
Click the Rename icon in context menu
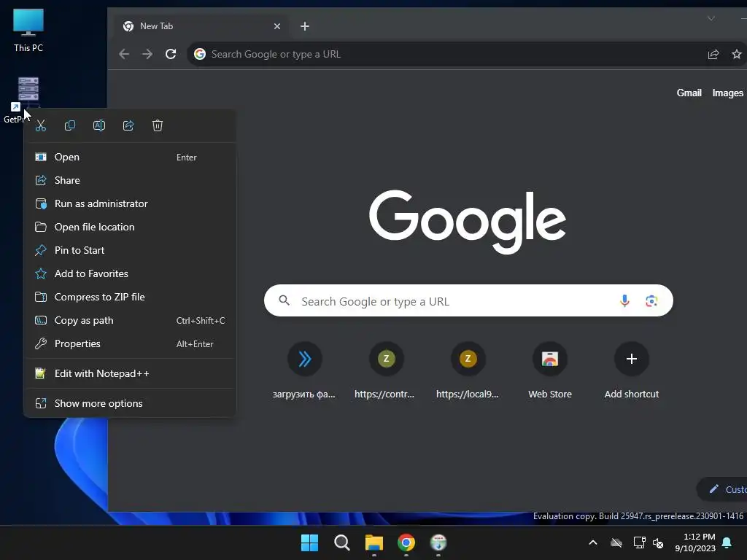pos(99,125)
